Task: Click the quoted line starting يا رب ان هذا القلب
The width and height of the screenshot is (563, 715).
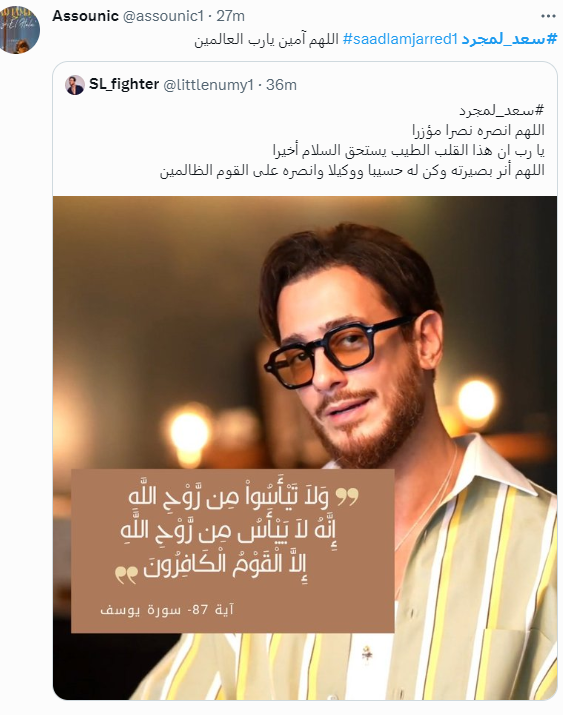Action: click(408, 150)
